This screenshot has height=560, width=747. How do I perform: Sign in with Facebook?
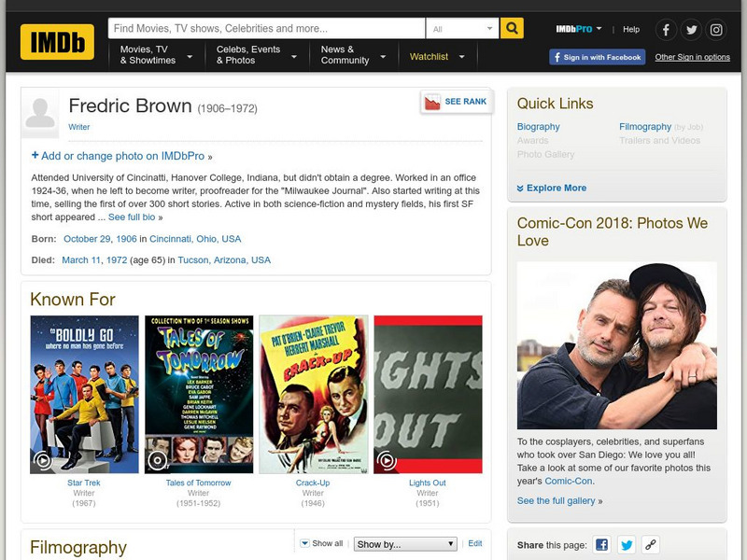click(598, 57)
